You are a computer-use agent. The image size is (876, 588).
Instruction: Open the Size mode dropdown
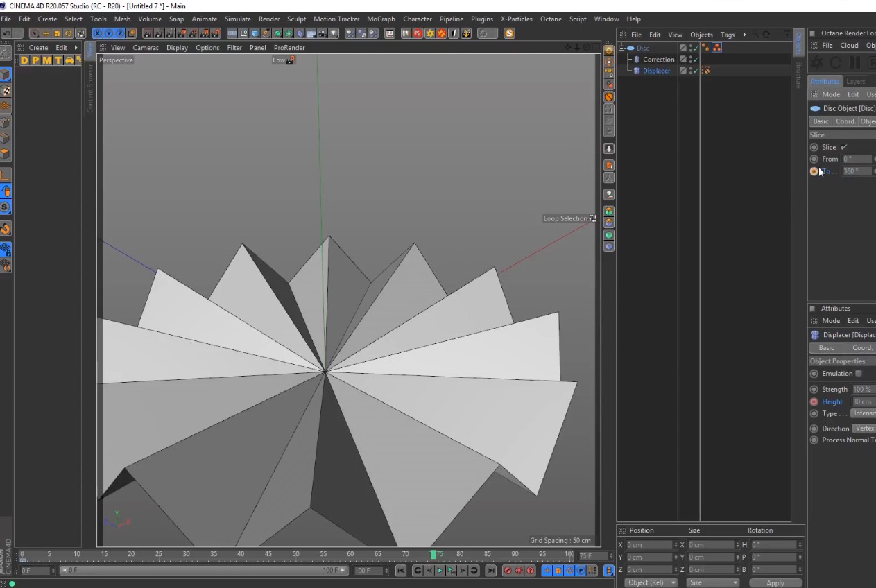[x=712, y=582]
